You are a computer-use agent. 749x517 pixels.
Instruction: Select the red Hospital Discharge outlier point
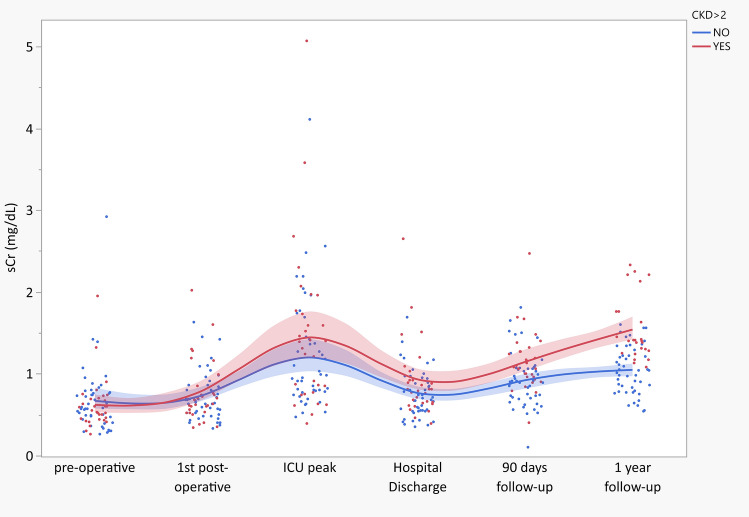pos(403,238)
